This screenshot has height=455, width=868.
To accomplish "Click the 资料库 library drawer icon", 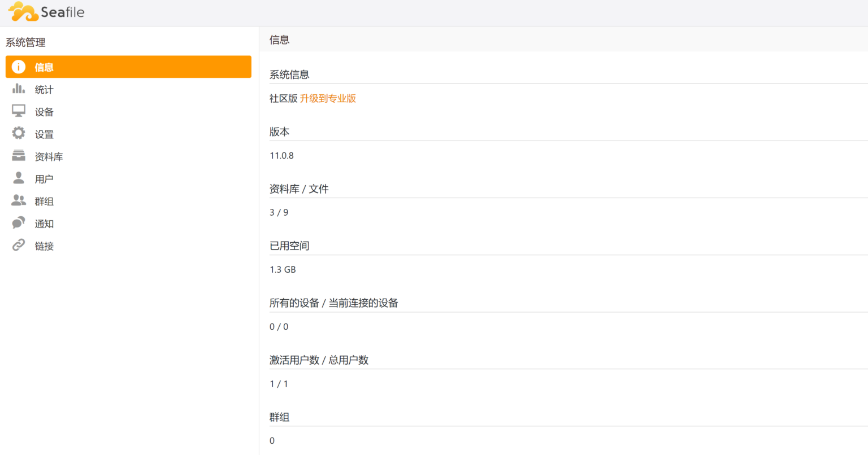I will pyautogui.click(x=18, y=156).
